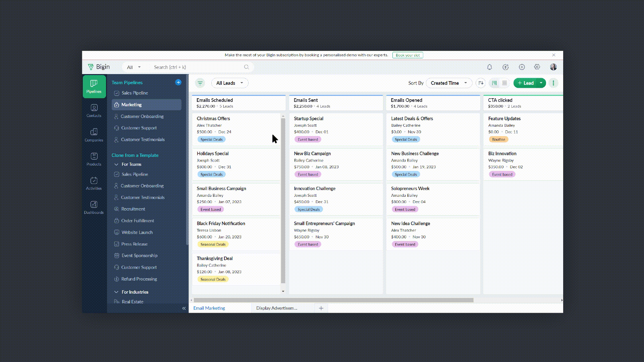This screenshot has height=362, width=644.
Task: Click the settings gear icon
Action: 537,67
